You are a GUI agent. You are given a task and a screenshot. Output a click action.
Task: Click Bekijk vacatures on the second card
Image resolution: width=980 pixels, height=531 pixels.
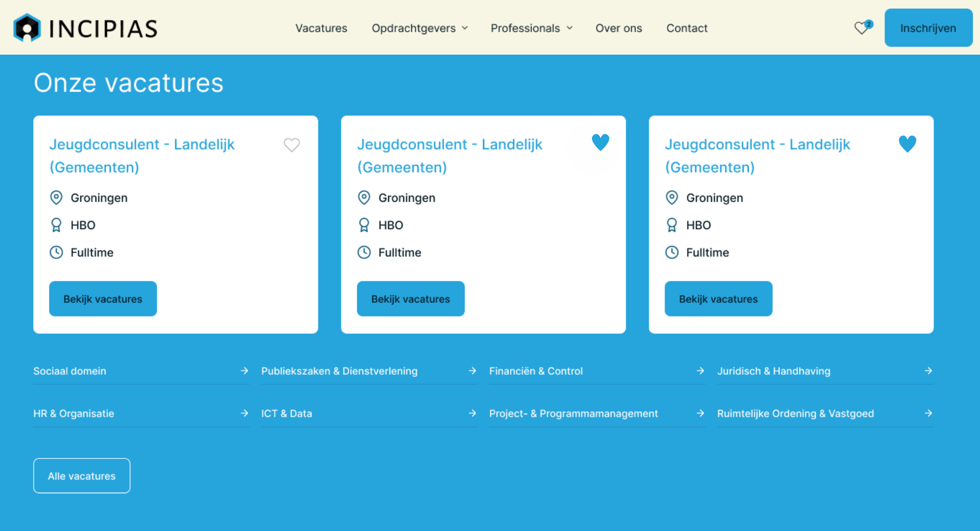[x=410, y=299]
